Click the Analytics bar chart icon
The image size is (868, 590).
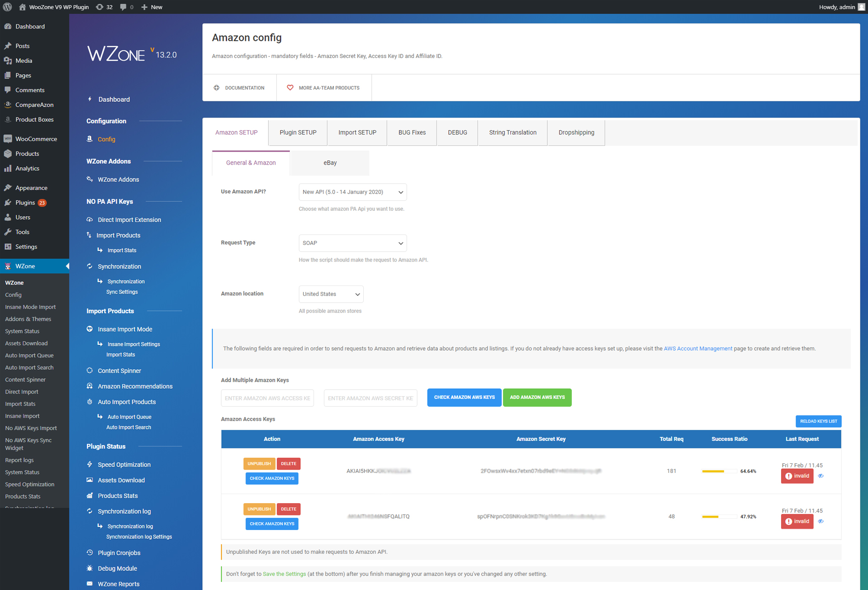coord(8,168)
